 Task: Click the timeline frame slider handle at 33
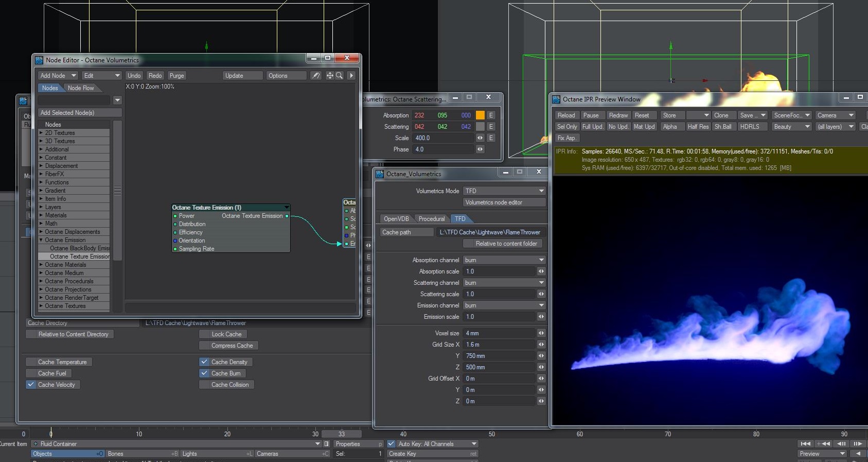click(x=342, y=434)
